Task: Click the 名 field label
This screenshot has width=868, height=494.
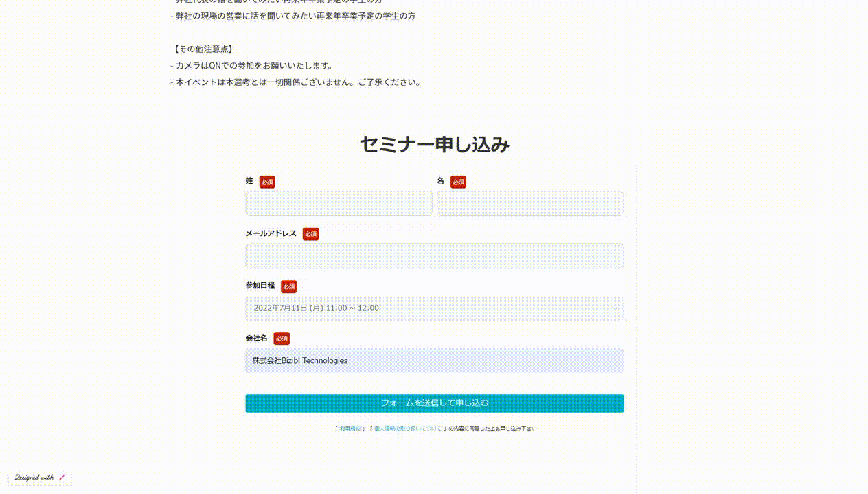Action: point(440,181)
